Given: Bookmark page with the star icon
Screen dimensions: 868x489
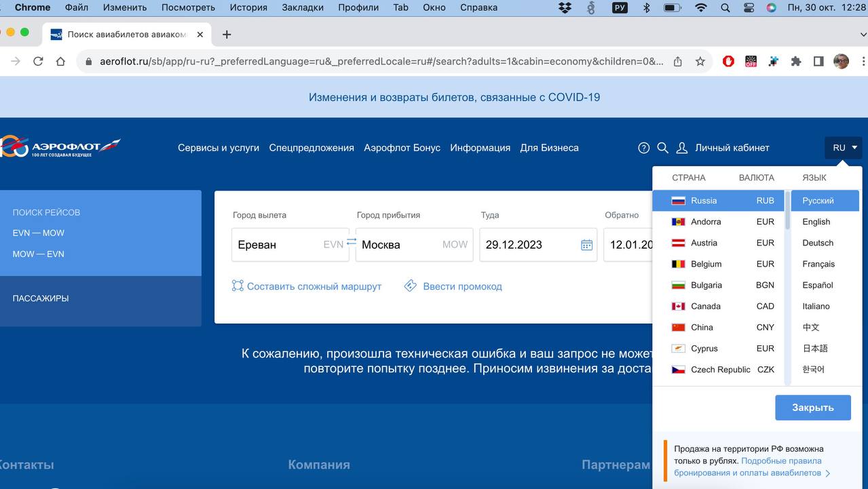Looking at the screenshot, I should (x=700, y=61).
